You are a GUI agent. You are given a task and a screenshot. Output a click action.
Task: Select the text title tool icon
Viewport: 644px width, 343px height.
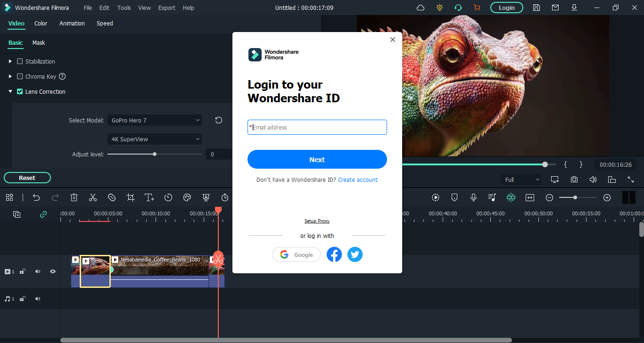[x=149, y=197]
